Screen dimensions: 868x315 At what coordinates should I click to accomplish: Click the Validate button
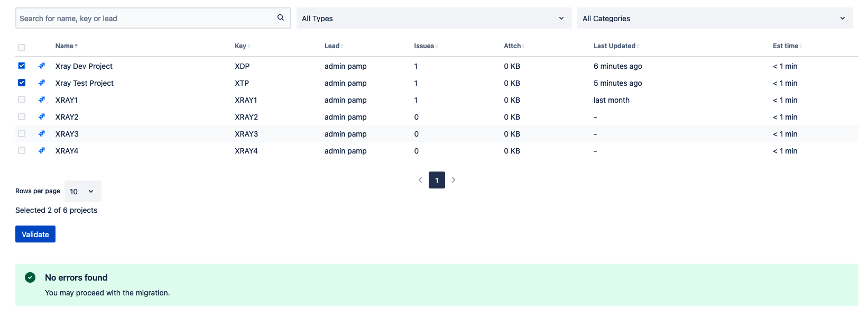pos(35,234)
